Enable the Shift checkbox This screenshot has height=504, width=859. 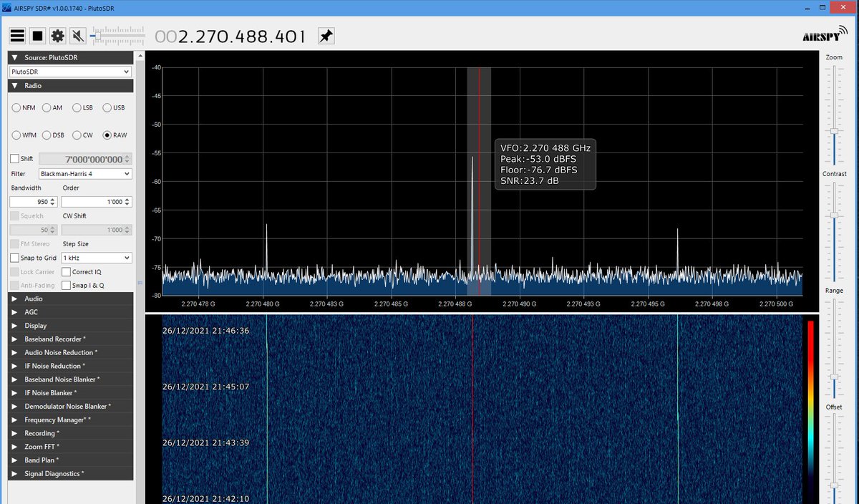tap(14, 159)
